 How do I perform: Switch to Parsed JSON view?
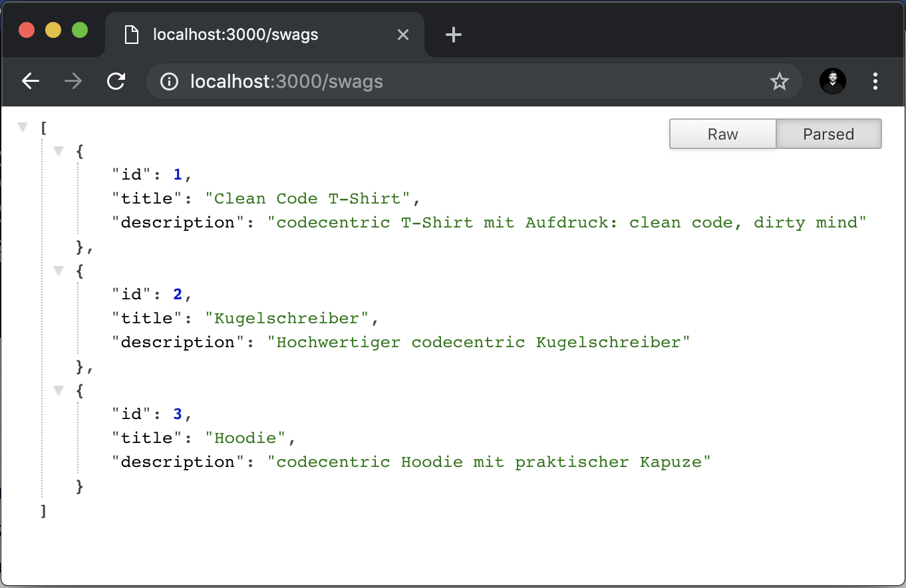828,134
